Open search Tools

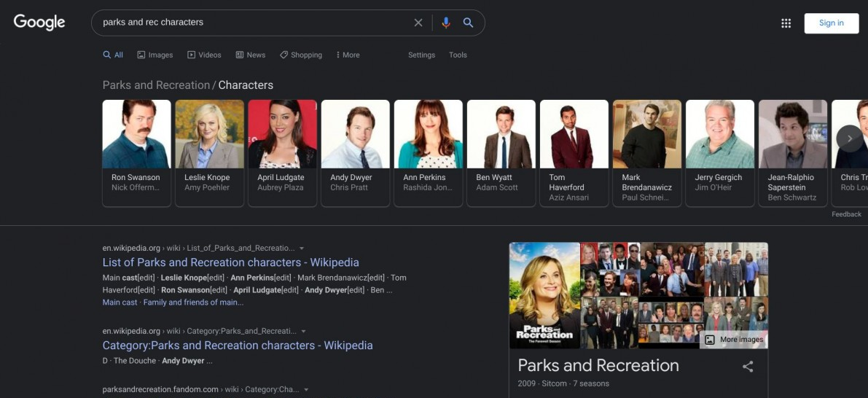[x=458, y=55]
